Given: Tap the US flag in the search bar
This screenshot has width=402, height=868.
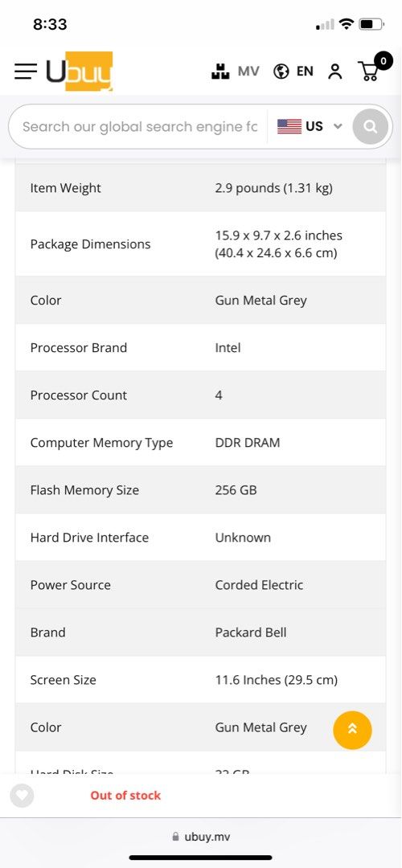Looking at the screenshot, I should (289, 126).
